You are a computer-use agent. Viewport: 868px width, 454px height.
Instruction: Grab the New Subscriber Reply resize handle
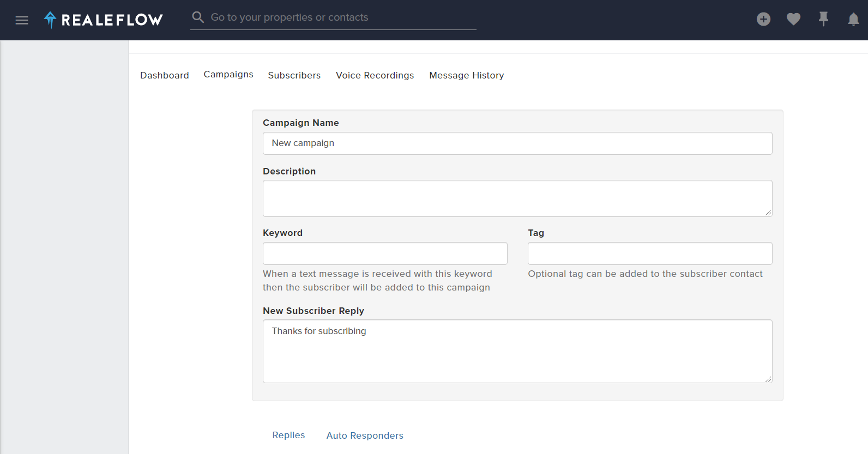point(768,379)
